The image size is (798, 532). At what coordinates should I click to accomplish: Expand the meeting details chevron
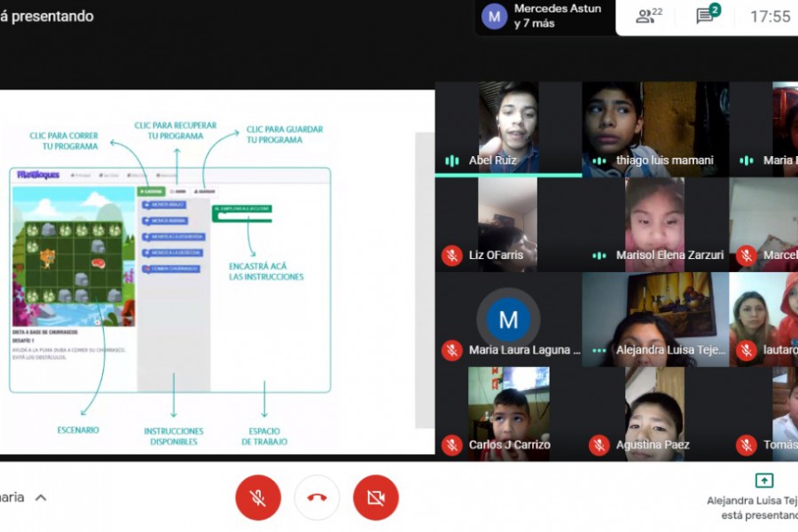coord(41,497)
